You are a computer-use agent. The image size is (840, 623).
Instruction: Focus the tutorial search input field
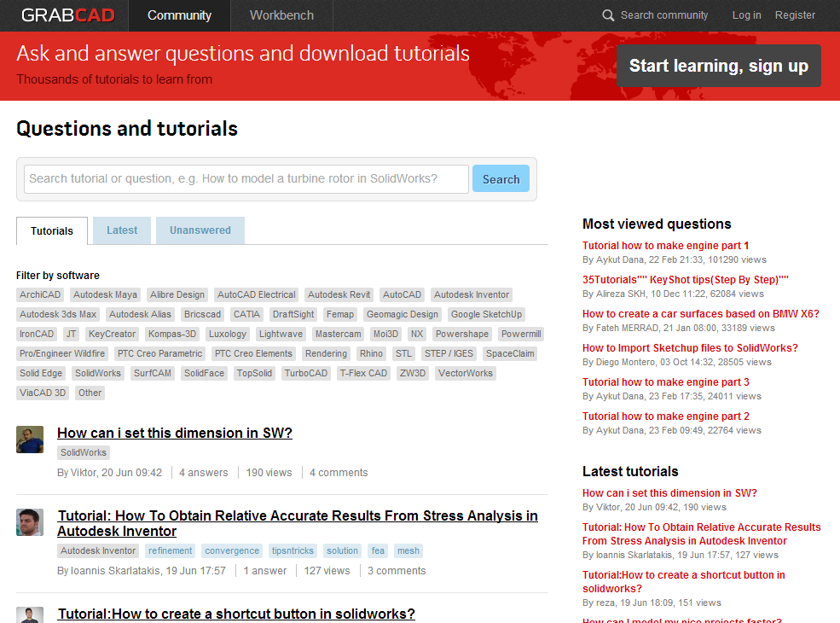[246, 179]
